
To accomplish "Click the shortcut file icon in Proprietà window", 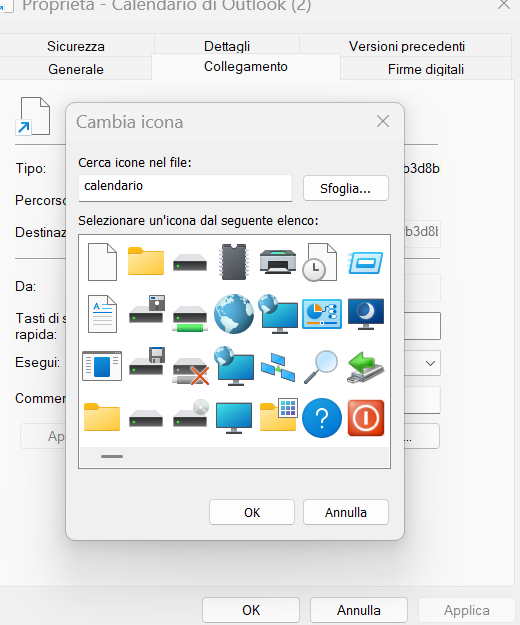I will (x=33, y=116).
